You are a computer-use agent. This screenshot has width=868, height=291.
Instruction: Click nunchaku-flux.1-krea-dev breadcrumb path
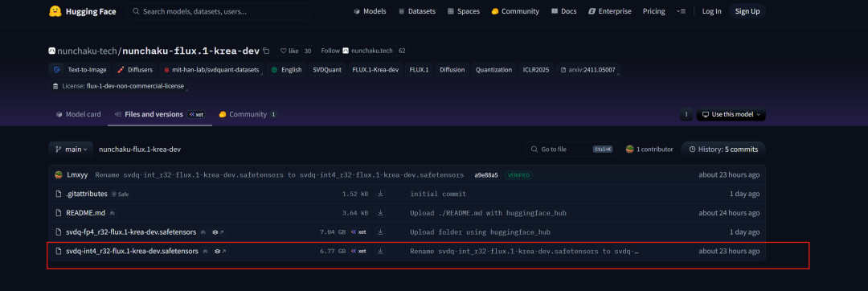click(x=140, y=150)
